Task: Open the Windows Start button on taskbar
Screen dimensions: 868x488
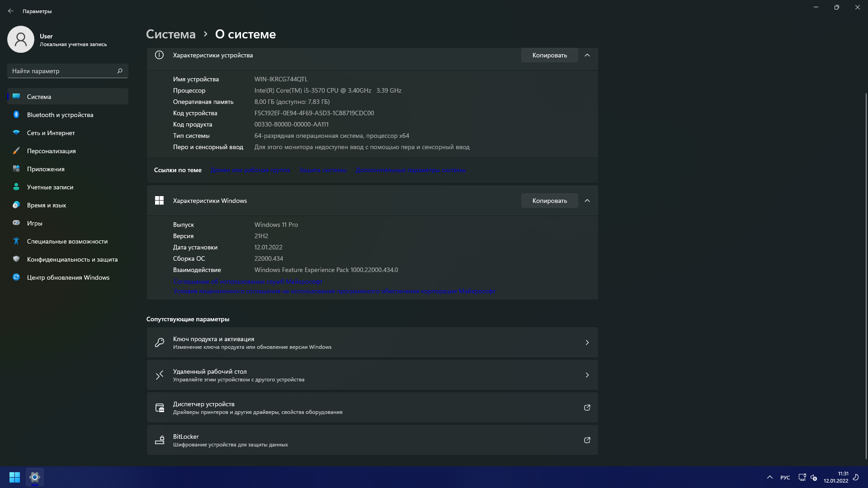Action: (x=14, y=477)
